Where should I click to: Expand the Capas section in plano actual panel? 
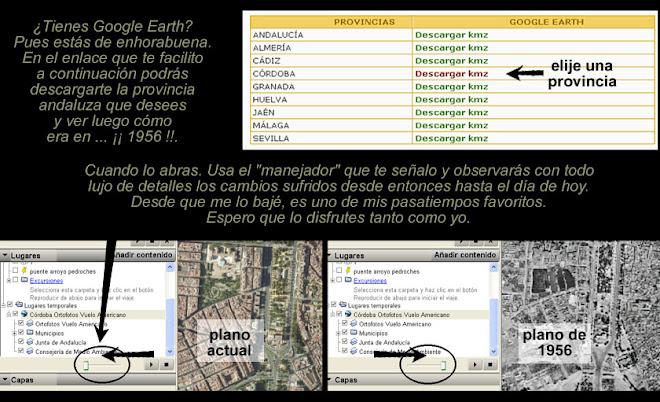point(5,380)
